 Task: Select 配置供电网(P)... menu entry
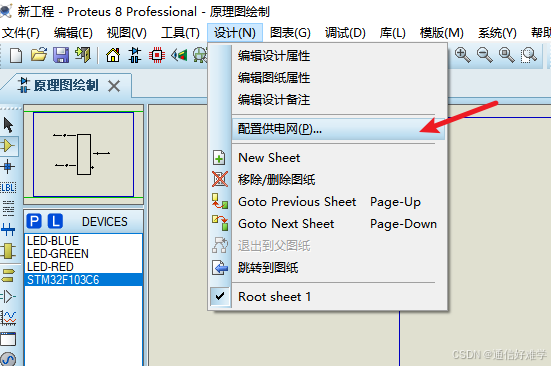338,129
